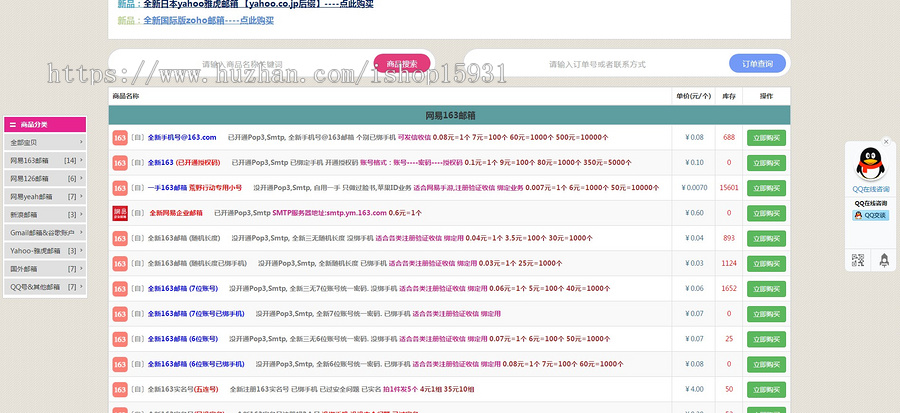The image size is (900, 413).
Task: Click the red 网易 enterprise mailbox icon
Action: click(x=119, y=213)
